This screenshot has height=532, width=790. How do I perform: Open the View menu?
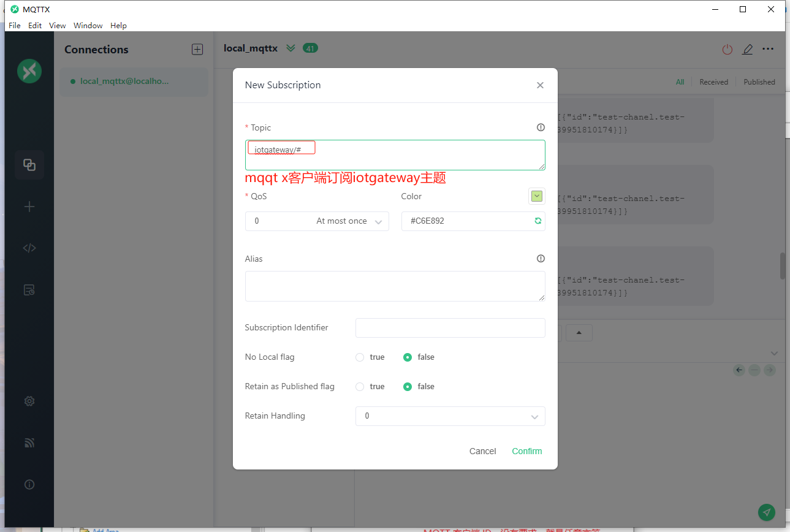pyautogui.click(x=58, y=26)
